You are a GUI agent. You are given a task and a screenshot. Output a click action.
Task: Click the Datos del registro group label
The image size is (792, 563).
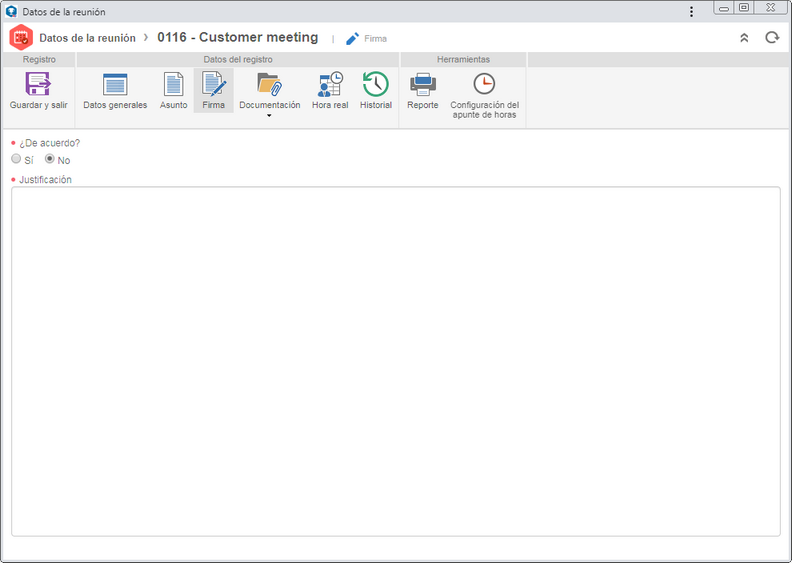(238, 60)
